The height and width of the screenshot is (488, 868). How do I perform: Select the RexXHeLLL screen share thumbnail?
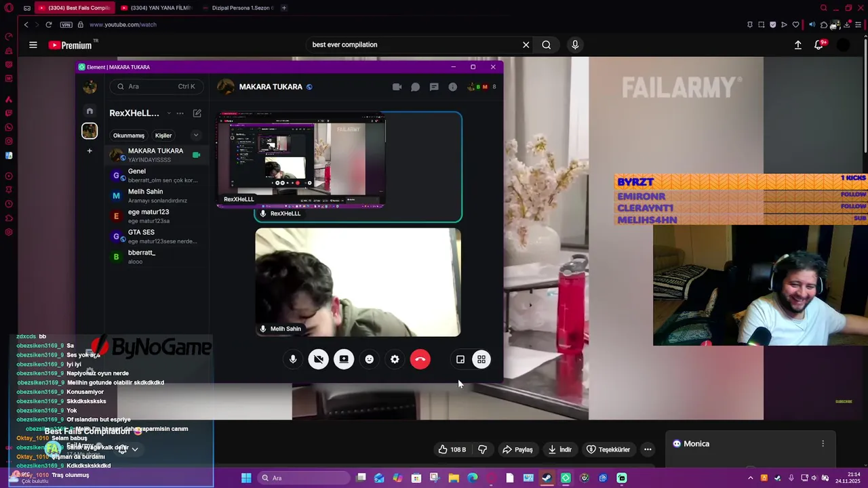pos(301,160)
